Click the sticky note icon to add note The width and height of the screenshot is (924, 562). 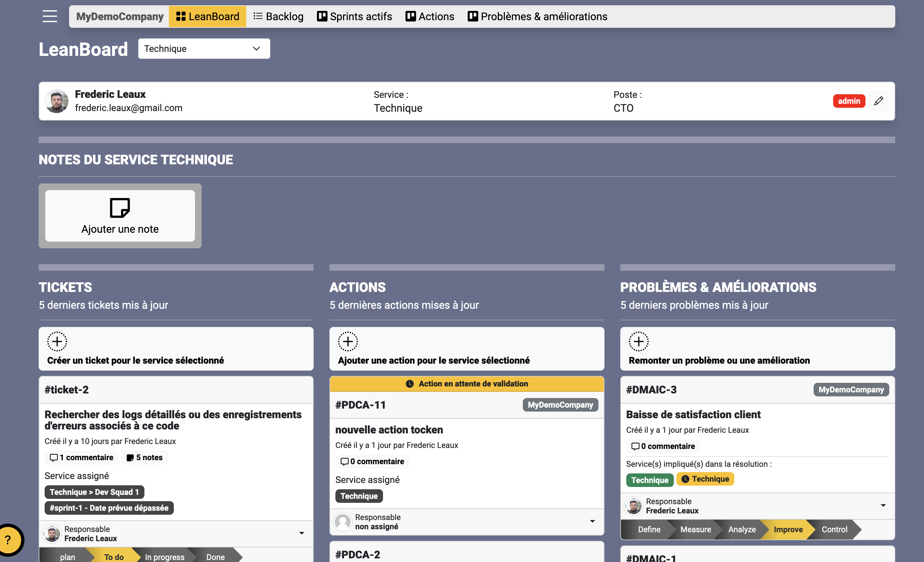pyautogui.click(x=120, y=208)
